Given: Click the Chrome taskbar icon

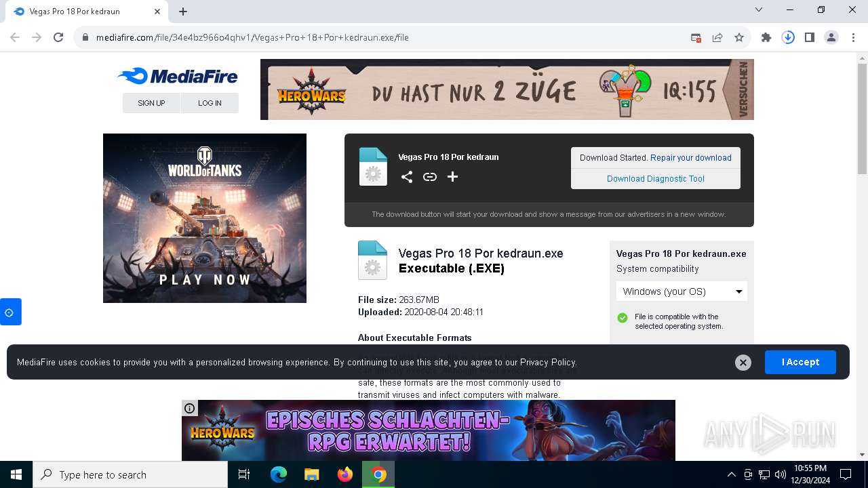Looking at the screenshot, I should [x=378, y=474].
